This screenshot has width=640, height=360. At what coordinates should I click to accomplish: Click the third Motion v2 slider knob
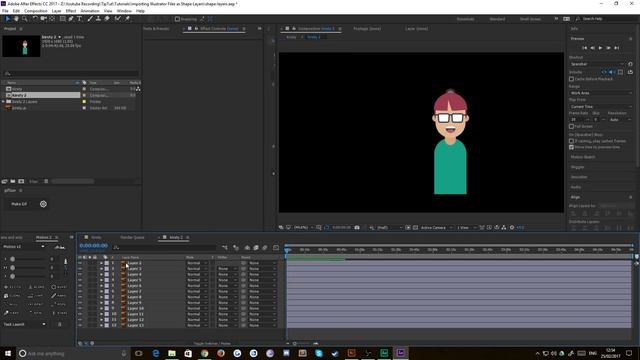tap(13, 276)
